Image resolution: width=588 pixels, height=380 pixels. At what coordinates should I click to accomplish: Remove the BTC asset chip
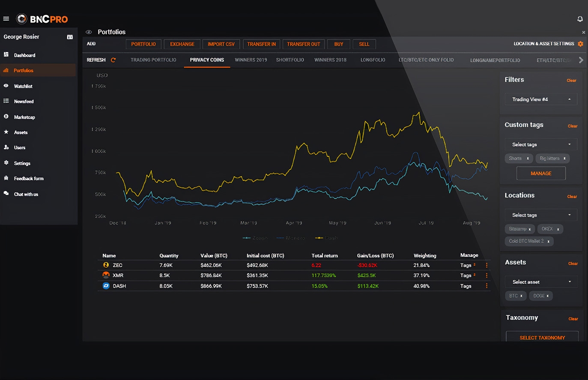[x=521, y=296]
